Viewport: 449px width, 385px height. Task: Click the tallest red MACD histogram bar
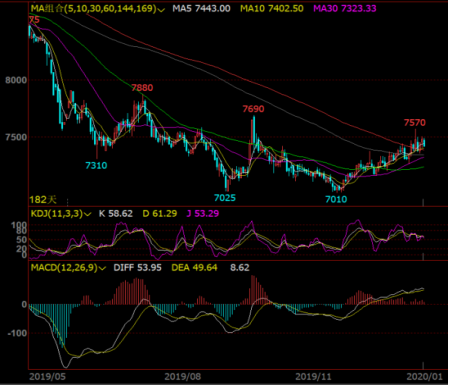point(252,290)
